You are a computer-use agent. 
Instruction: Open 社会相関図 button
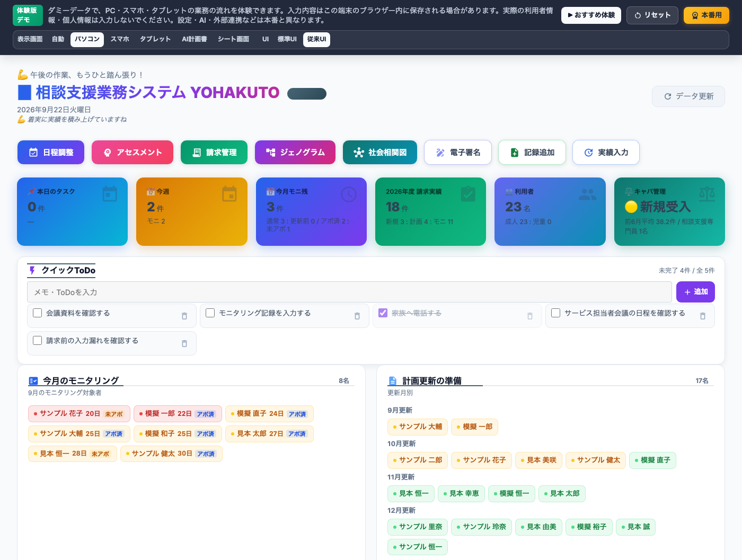[x=380, y=153]
